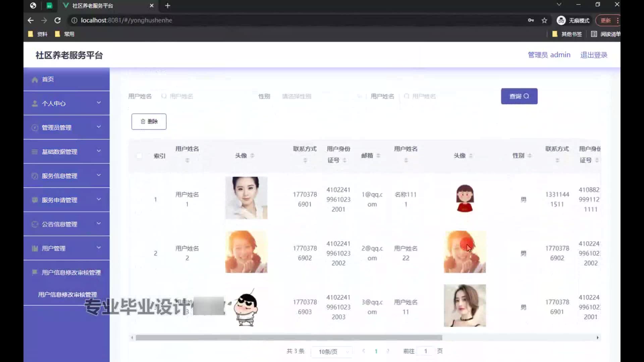This screenshot has width=644, height=362.
Task: Open the 公告信息管理 menu item
Action: pyautogui.click(x=60, y=224)
